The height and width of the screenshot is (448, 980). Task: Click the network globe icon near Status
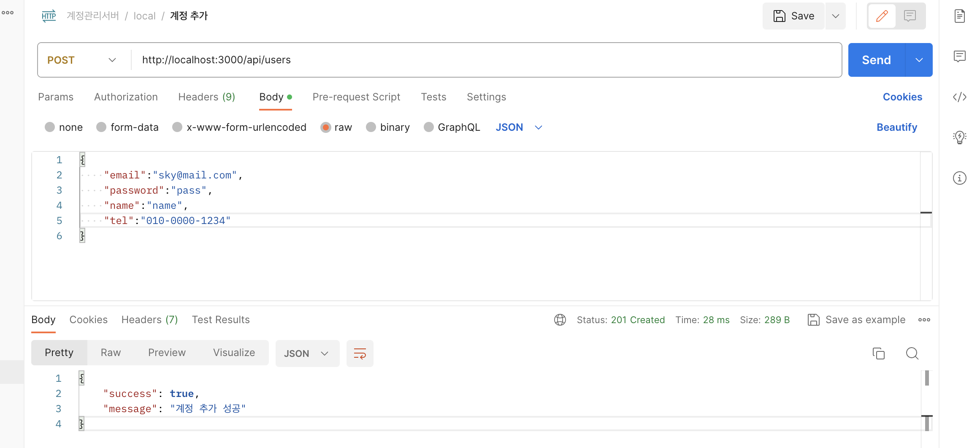coord(560,320)
